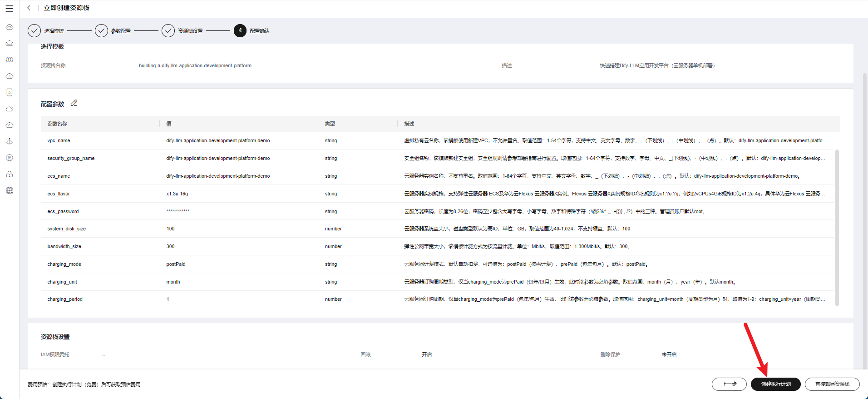This screenshot has width=868, height=399.
Task: Select the ecs_flavor value x1.8u.16g
Action: pyautogui.click(x=177, y=194)
